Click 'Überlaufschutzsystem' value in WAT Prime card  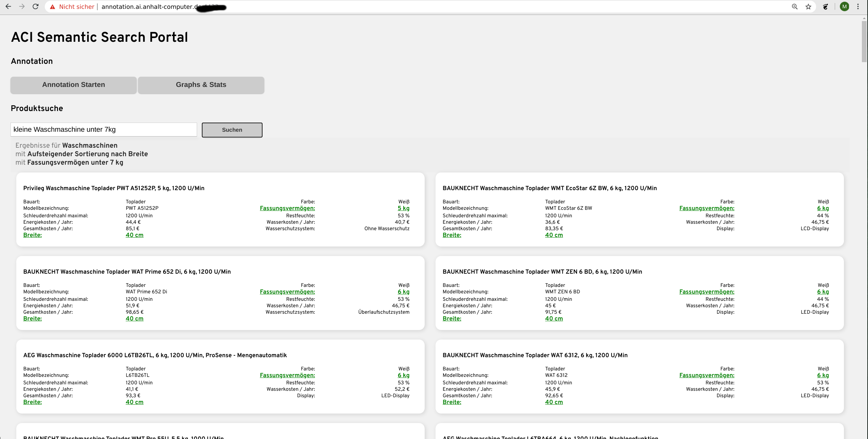(384, 312)
